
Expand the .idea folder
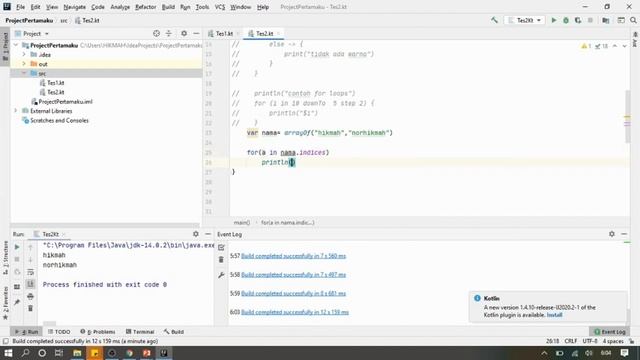(x=24, y=54)
